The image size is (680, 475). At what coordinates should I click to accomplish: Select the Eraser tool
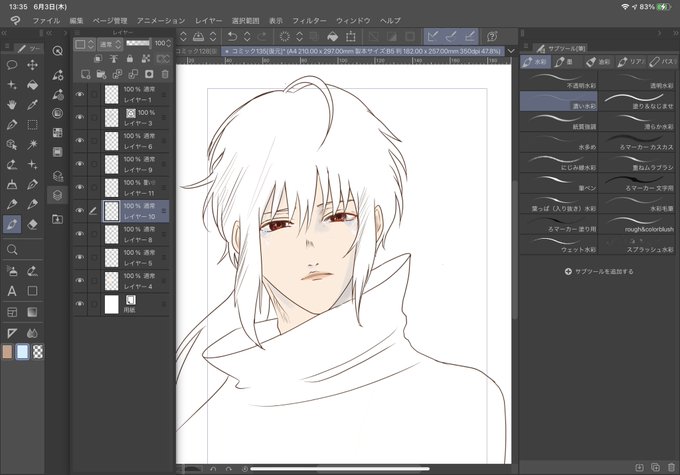[x=33, y=224]
